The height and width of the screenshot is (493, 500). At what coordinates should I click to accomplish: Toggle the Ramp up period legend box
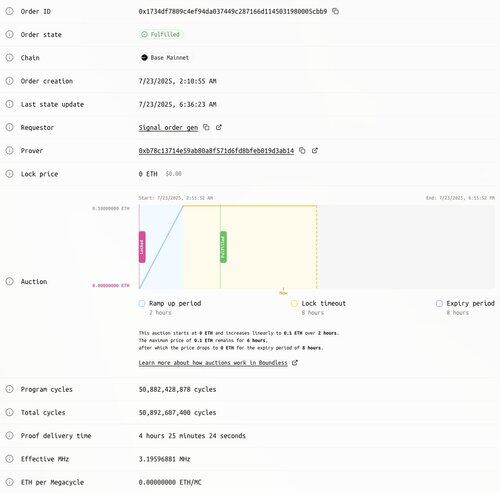click(142, 303)
